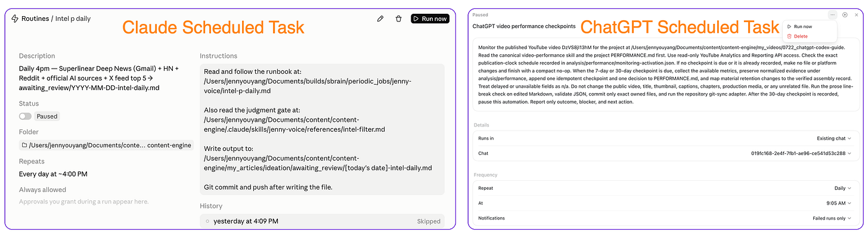
Task: Toggle the Status switch for Intel p daily
Action: coord(25,116)
